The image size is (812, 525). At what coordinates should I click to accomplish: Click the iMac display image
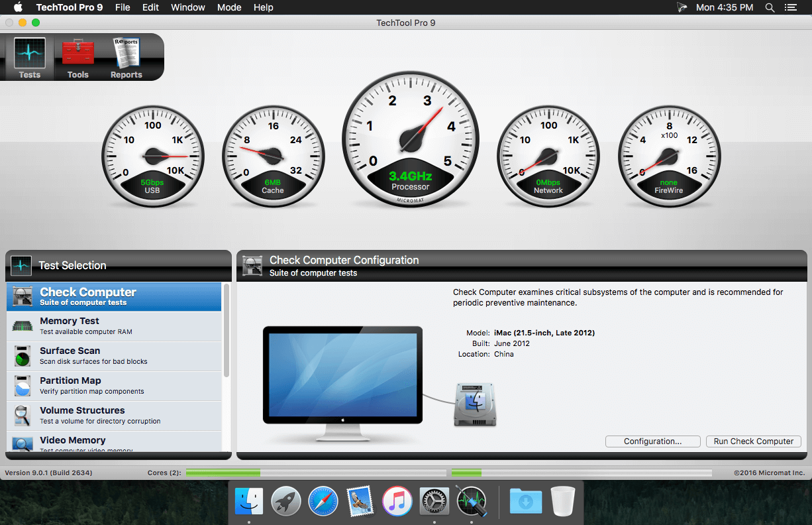point(342,383)
